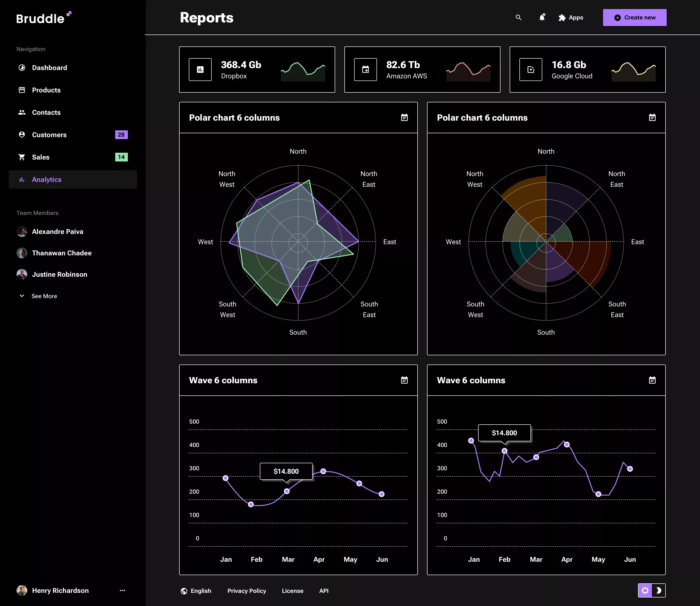This screenshot has height=606, width=700.
Task: Click the Contacts people icon
Action: [22, 112]
